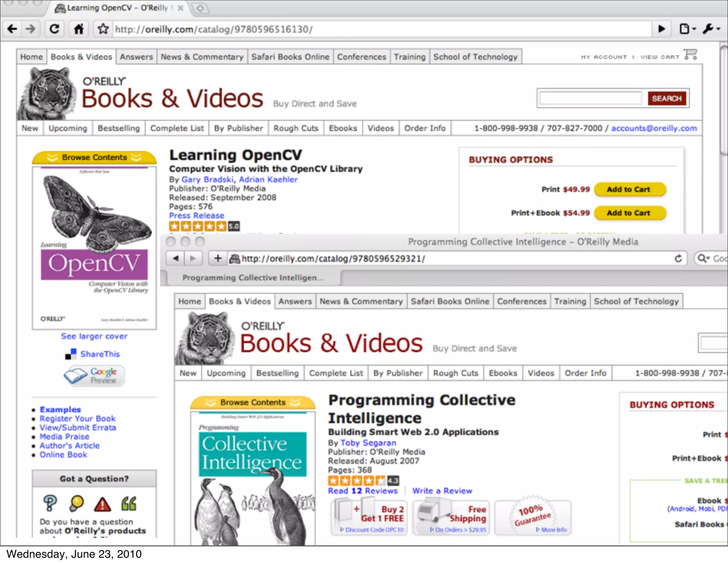Click Safari reload icon in address bar
The height and width of the screenshot is (564, 728).
coord(678,258)
